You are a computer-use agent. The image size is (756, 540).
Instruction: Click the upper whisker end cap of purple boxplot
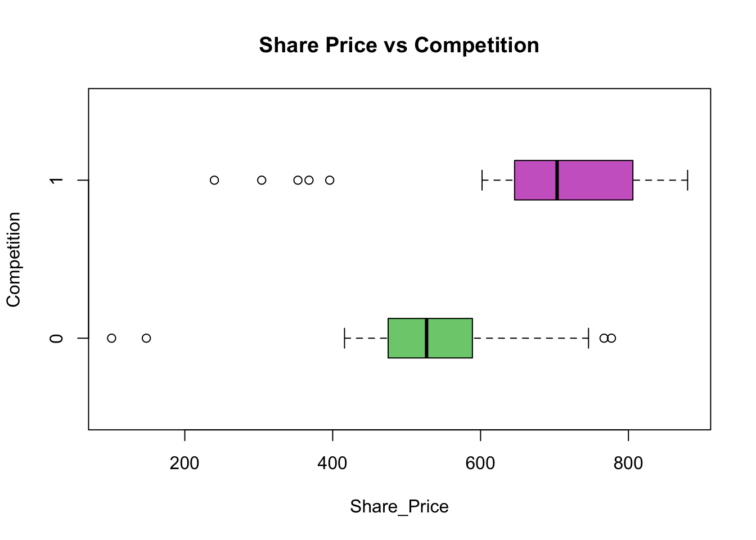(x=687, y=180)
